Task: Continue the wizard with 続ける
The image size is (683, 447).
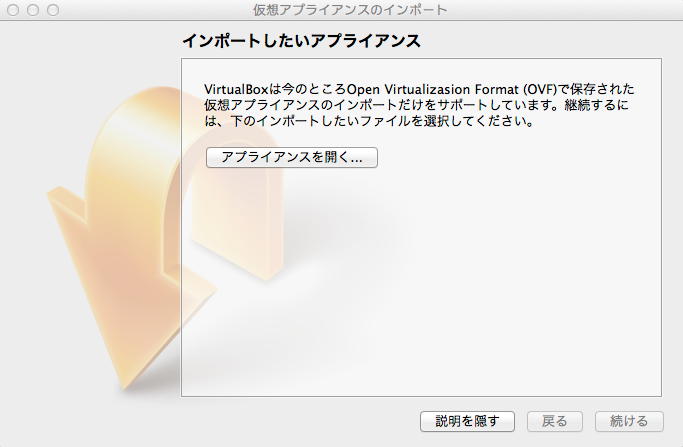Action: [629, 421]
